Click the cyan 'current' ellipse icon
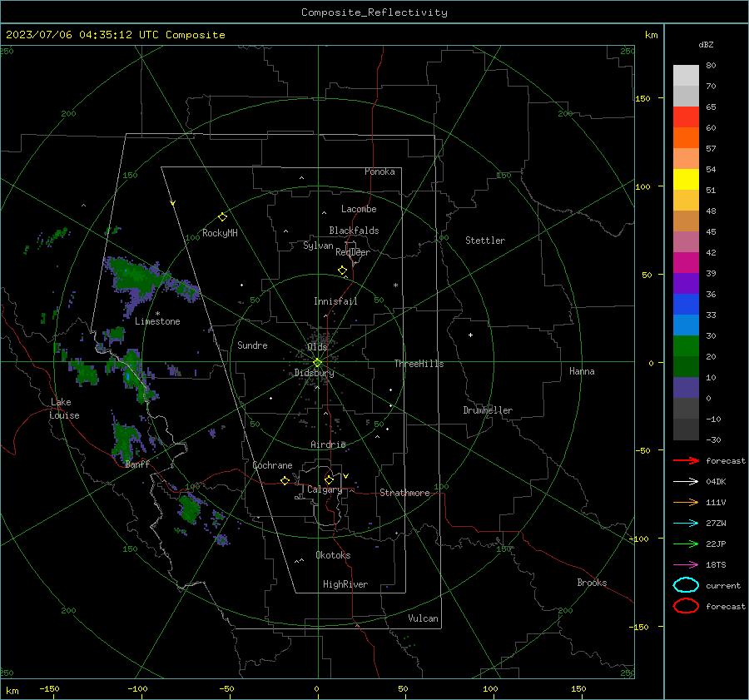Viewport: 749px width, 700px height. (x=686, y=585)
